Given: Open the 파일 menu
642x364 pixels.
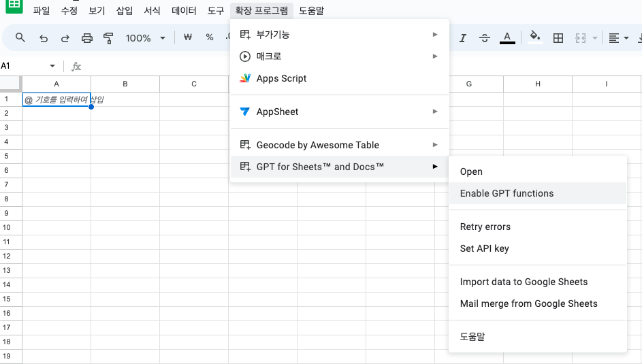Looking at the screenshot, I should click(x=42, y=11).
